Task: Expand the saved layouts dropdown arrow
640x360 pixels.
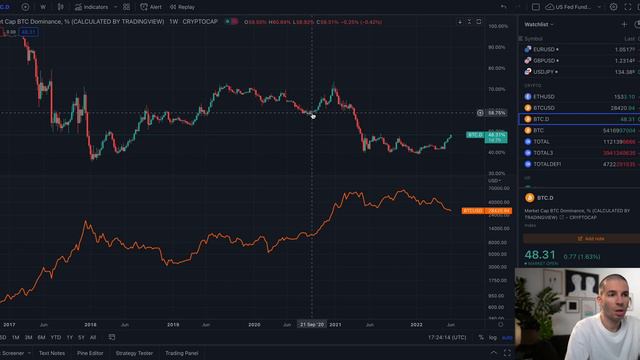Action: click(x=599, y=7)
